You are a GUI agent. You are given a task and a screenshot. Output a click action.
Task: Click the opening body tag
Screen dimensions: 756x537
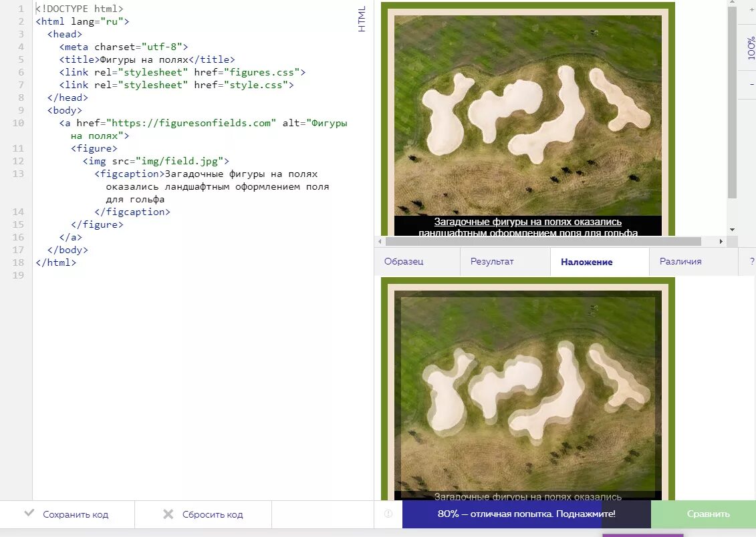tap(65, 110)
